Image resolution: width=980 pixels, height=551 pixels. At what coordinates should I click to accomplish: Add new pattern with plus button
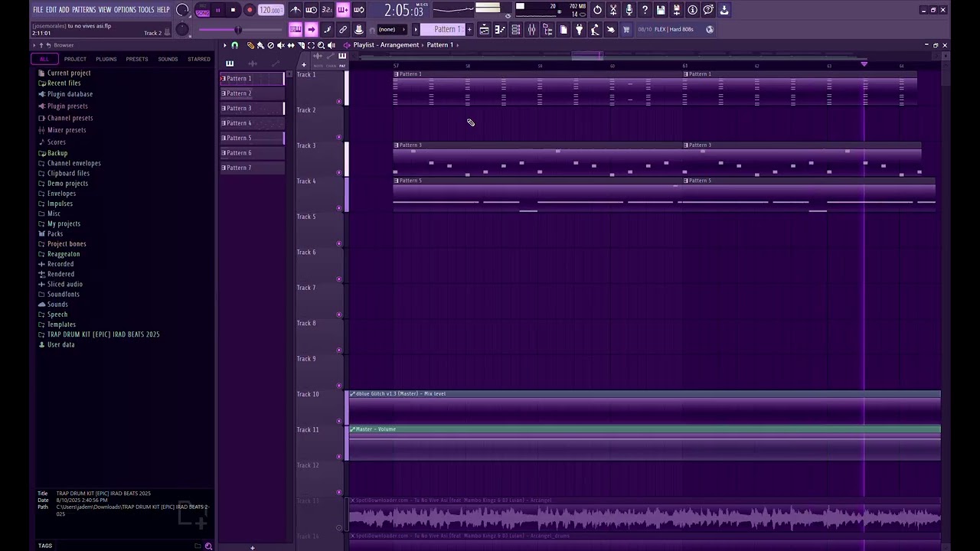[469, 30]
